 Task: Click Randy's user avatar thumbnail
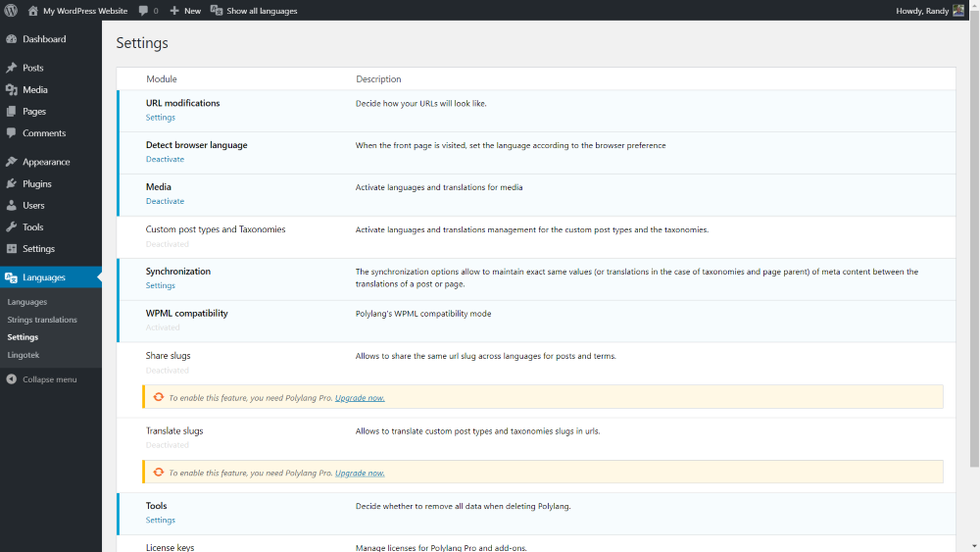[957, 11]
